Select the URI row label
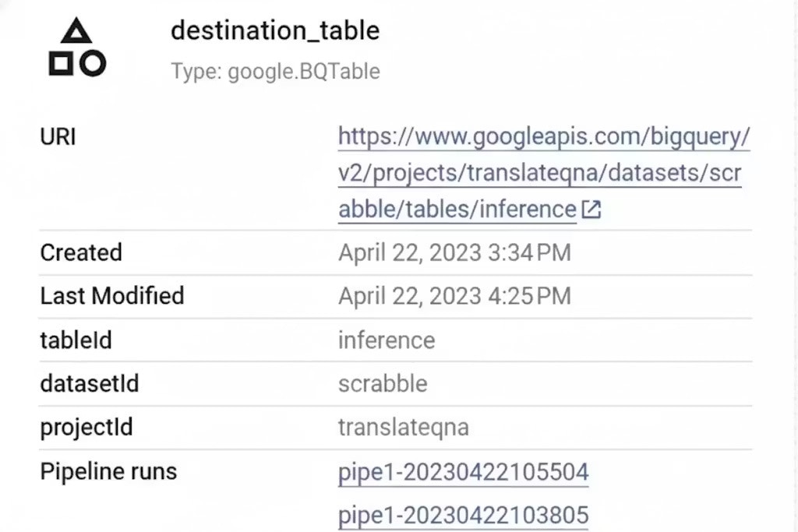798x532 pixels. coord(57,136)
